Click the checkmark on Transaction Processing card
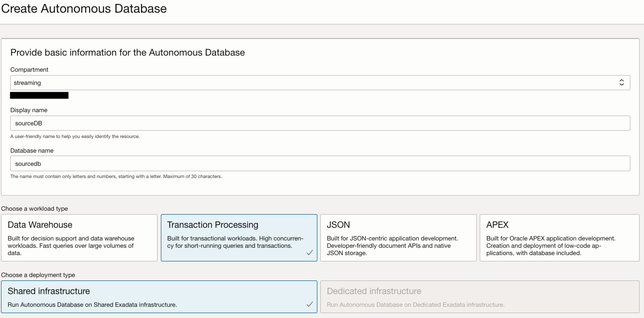Screen dimensions: 644x318 [x=310, y=253]
